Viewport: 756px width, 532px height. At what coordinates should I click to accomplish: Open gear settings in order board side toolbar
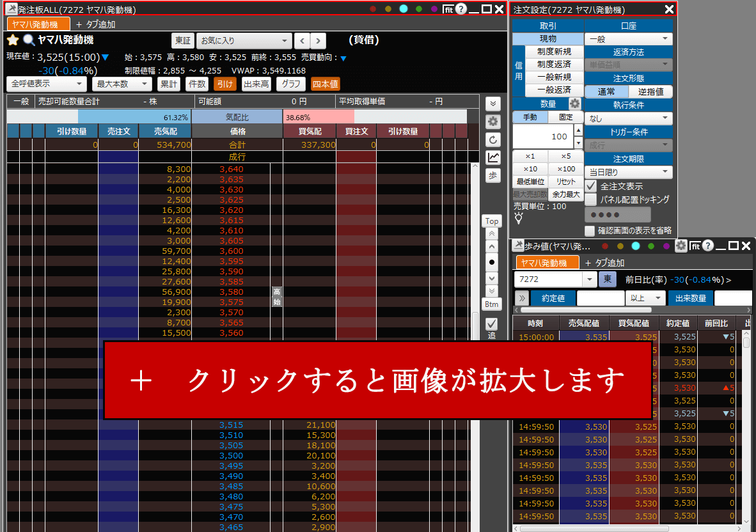pyautogui.click(x=492, y=121)
